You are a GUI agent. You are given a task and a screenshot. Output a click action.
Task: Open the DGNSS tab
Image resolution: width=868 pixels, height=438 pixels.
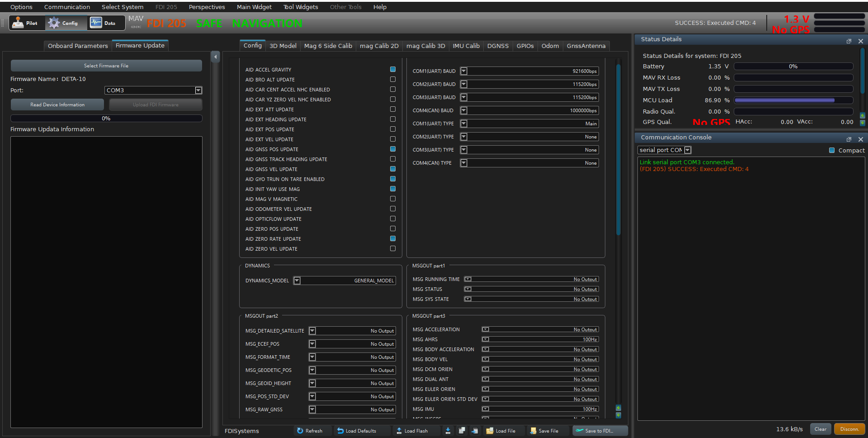click(498, 46)
